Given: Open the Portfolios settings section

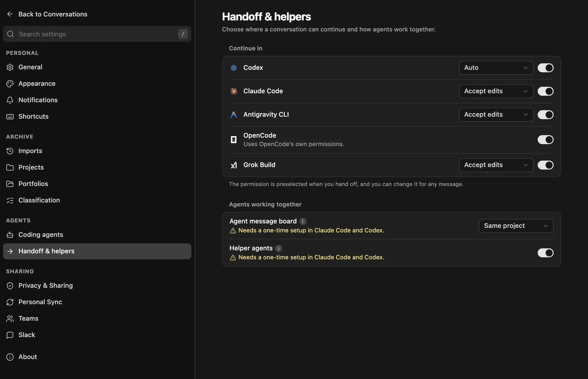Looking at the screenshot, I should (x=97, y=184).
